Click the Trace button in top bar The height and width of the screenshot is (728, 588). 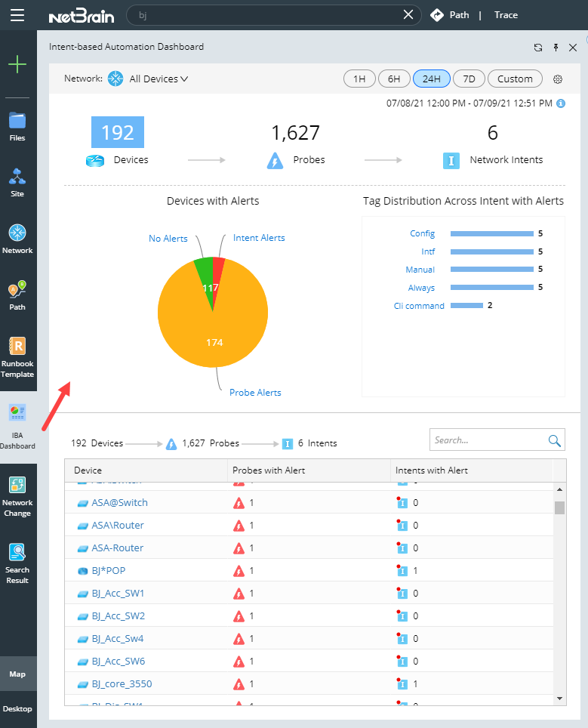506,15
